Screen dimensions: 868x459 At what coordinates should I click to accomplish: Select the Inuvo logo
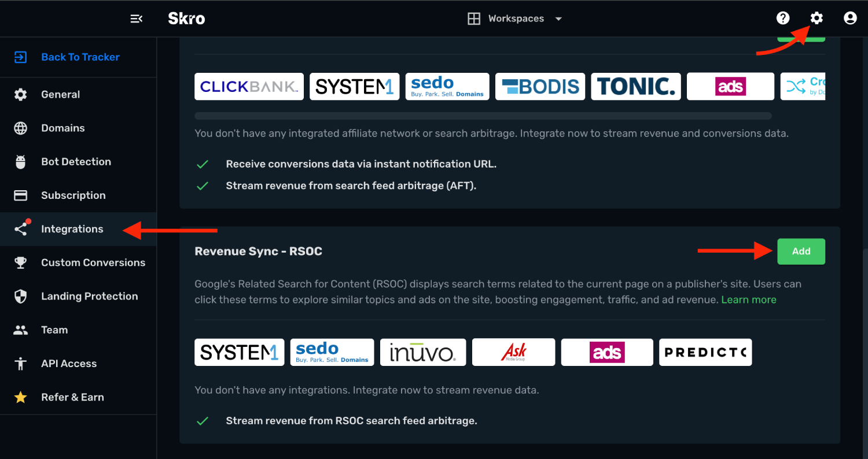[x=423, y=352]
